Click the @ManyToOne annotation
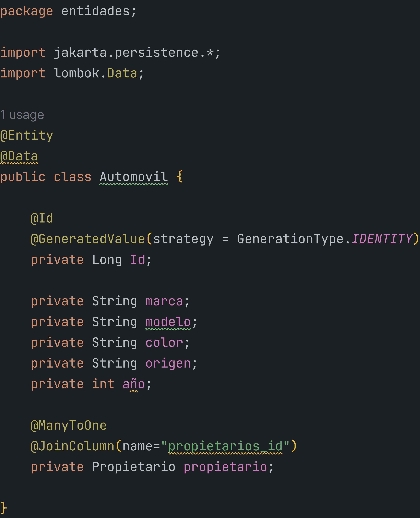 (69, 426)
